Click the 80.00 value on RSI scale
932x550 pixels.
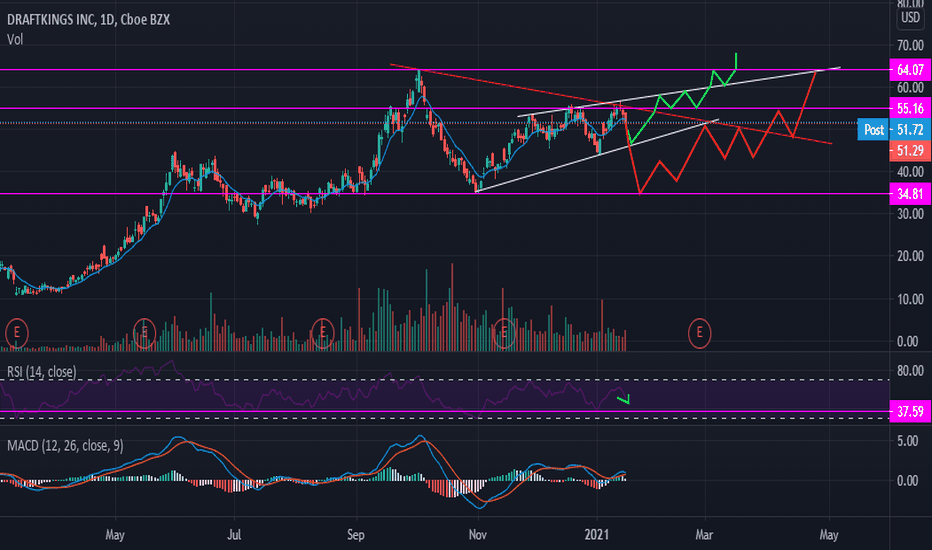coord(910,371)
